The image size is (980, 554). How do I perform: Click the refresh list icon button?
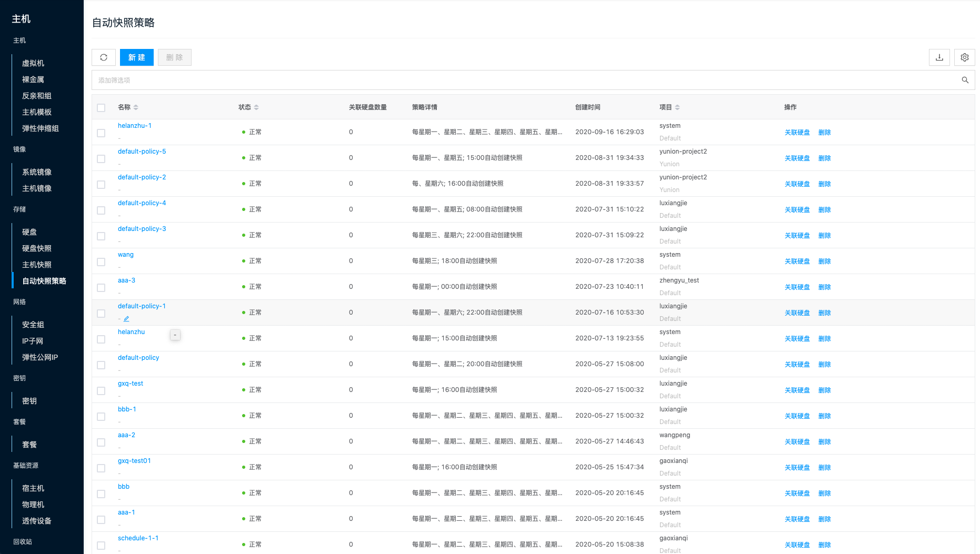[x=104, y=57]
